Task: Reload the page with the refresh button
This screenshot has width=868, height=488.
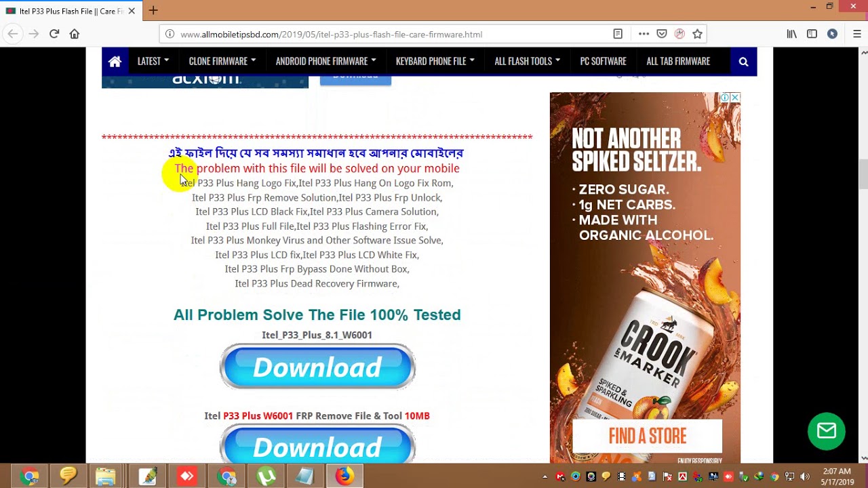Action: point(54,34)
